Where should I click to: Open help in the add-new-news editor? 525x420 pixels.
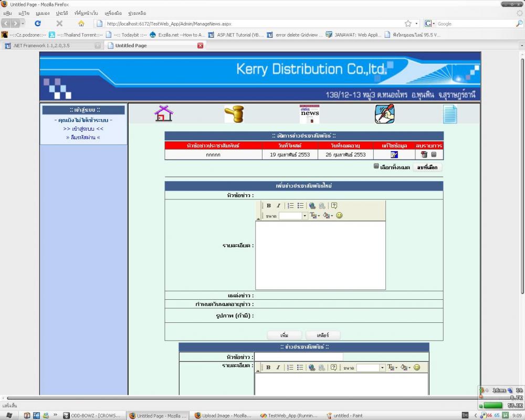pos(334,206)
